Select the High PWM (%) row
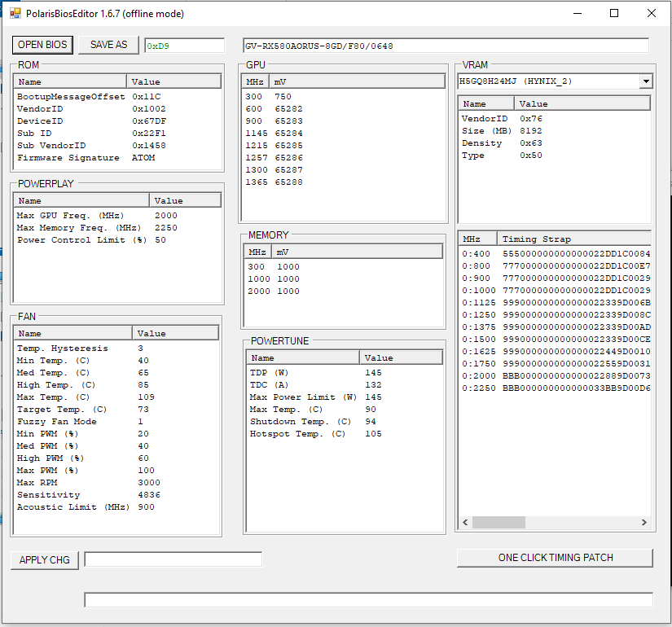Screen dimensions: 672x627 (x=116, y=458)
